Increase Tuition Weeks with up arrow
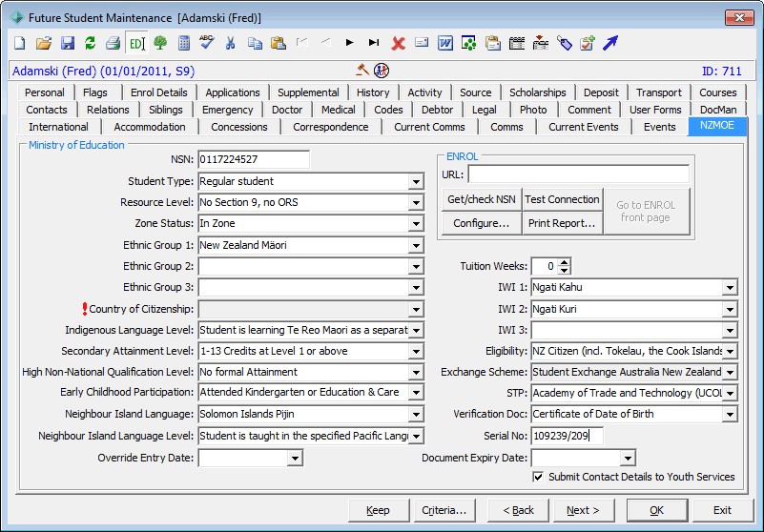Screen dimensions: 764x532 [564, 262]
